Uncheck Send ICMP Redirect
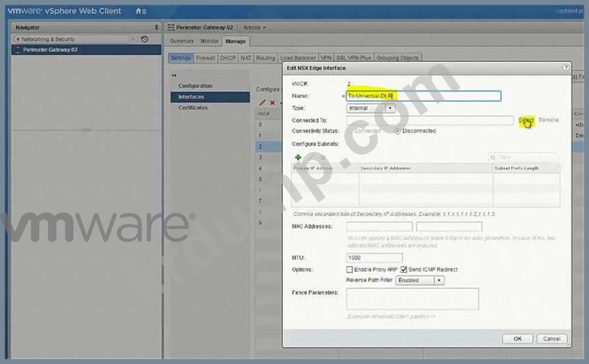This screenshot has width=589, height=364. click(x=404, y=269)
